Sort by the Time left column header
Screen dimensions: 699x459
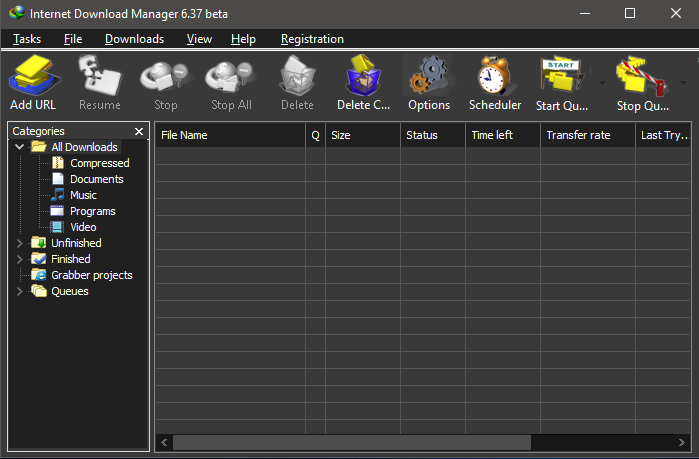pyautogui.click(x=503, y=135)
